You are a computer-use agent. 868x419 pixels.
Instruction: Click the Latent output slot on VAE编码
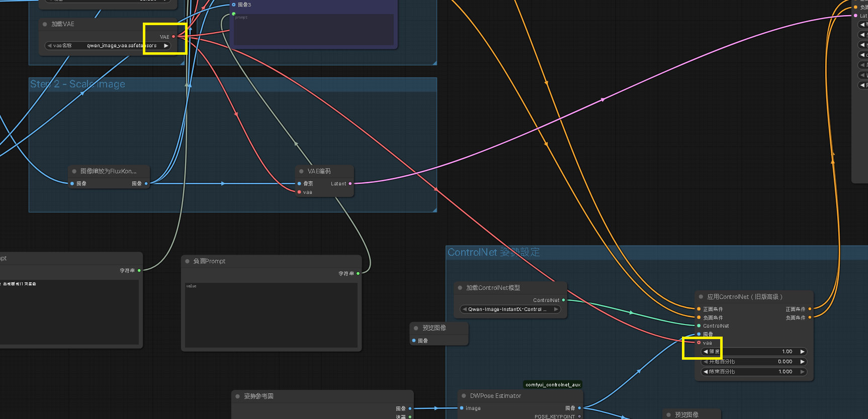tap(350, 184)
